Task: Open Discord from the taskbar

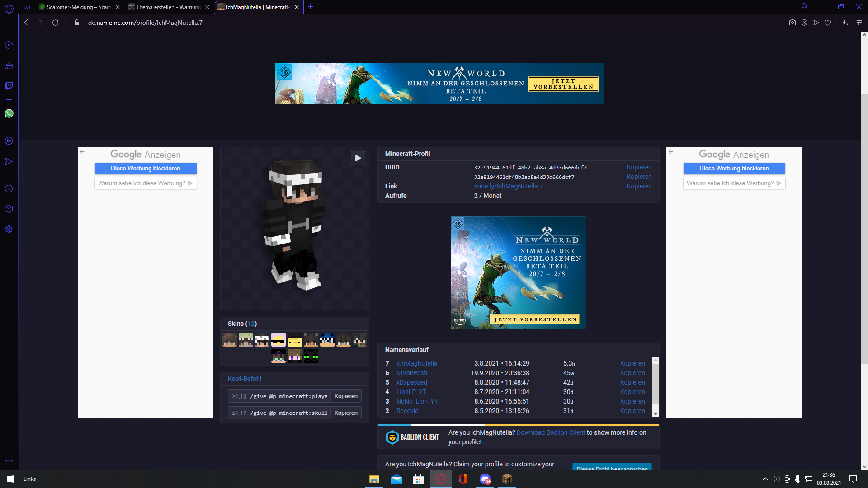Action: 485,479
